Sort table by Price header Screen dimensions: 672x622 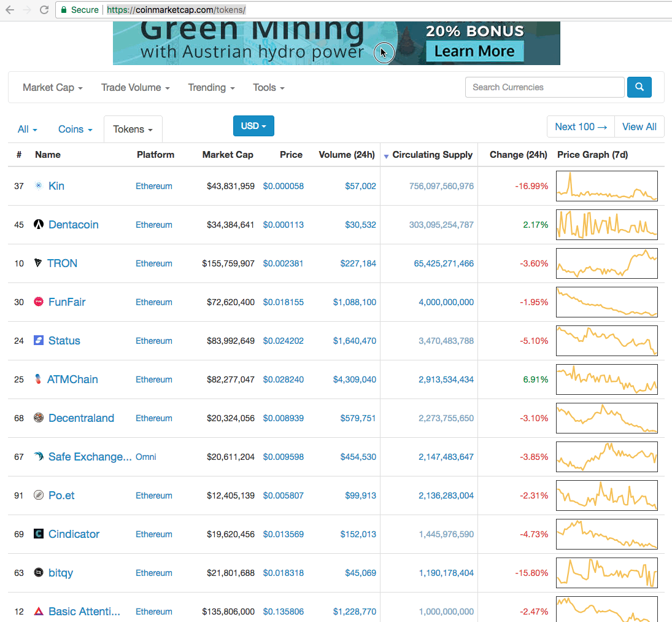pos(291,154)
